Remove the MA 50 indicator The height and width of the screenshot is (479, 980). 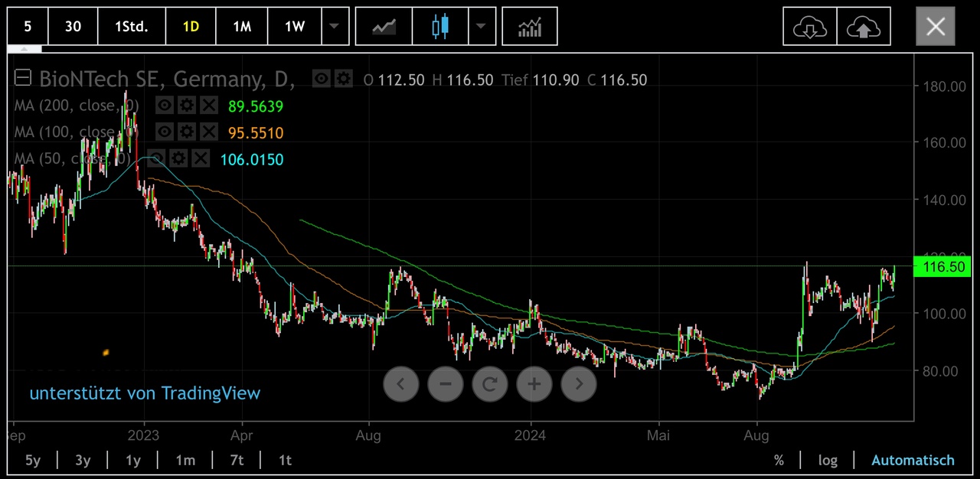[x=200, y=159]
